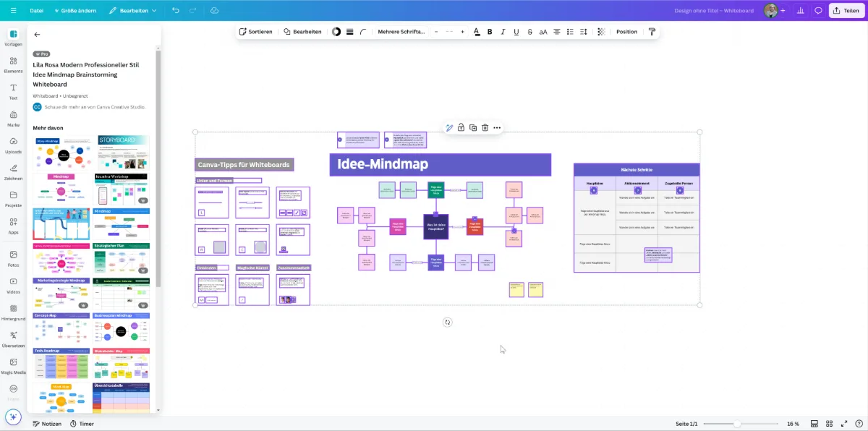Viewport: 868px width, 431px height.
Task: Open the Mehrere Schriftarten font dropdown
Action: click(401, 32)
